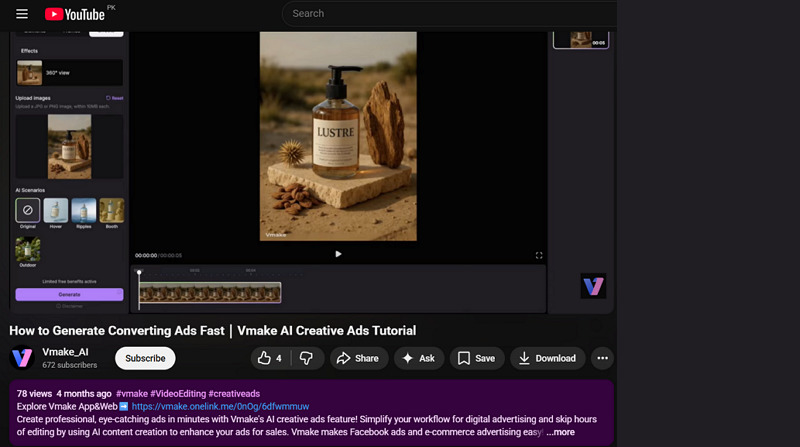The image size is (800, 447).
Task: Share this video
Action: [358, 358]
